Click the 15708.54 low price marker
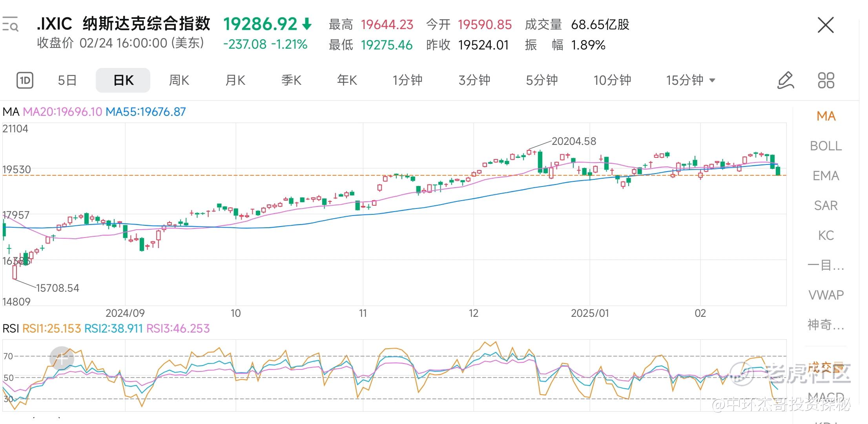This screenshot has width=868, height=424. pos(58,288)
